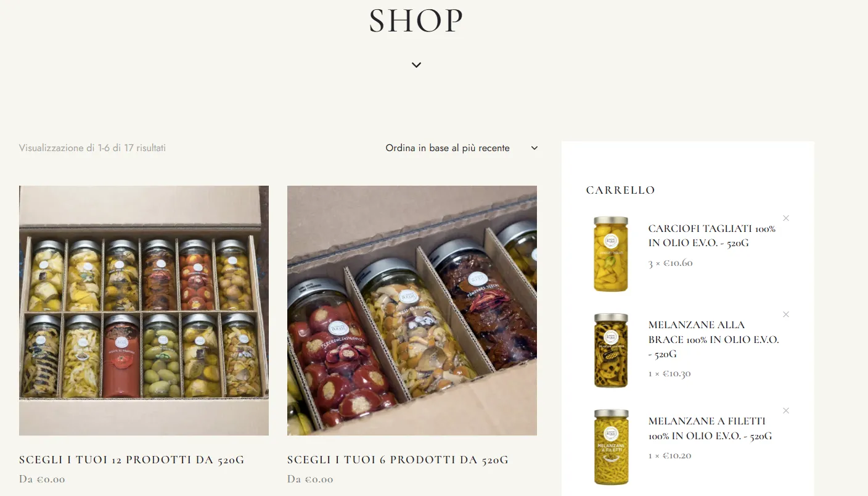868x496 pixels.
Task: Click the results count text
Action: [x=92, y=148]
